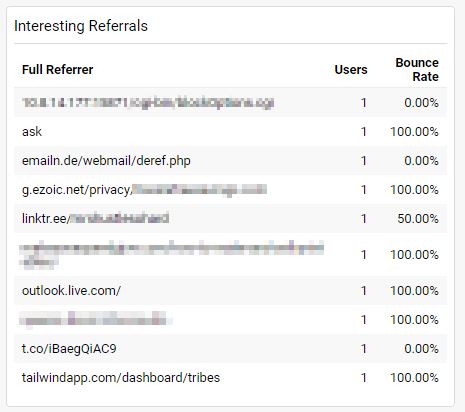
Task: Open the g.ezoic.net/privacy referrer entry
Action: point(144,190)
